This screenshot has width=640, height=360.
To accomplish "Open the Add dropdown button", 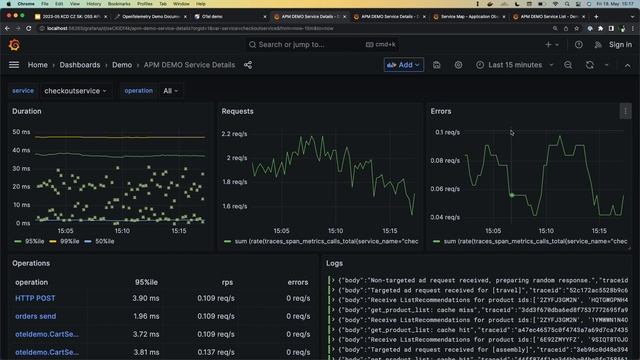I will pyautogui.click(x=403, y=65).
